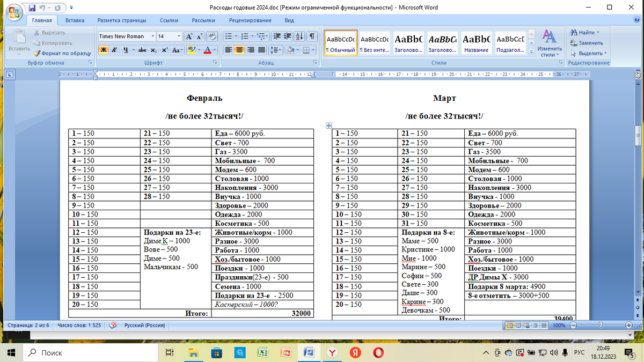Open the font size 14 dropdown
The image size is (644, 362).
point(179,36)
